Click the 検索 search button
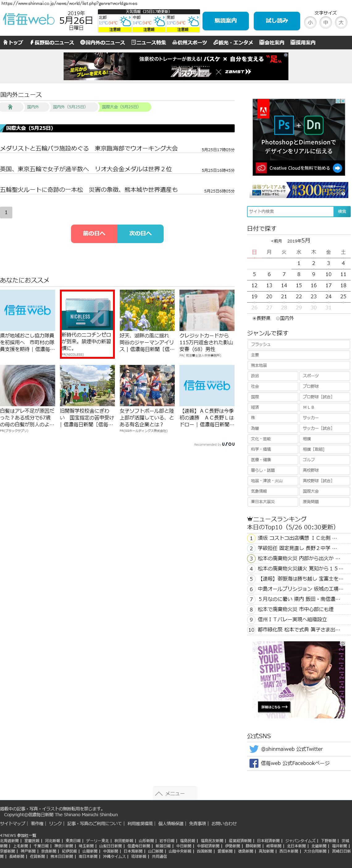 tap(342, 211)
